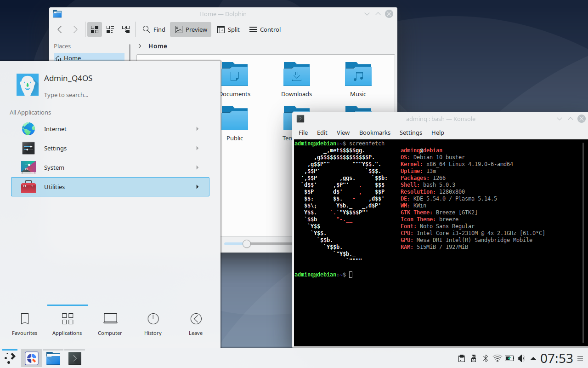Viewport: 588px width, 368px height.
Task: Click the Find button in Dolphin
Action: coord(154,29)
